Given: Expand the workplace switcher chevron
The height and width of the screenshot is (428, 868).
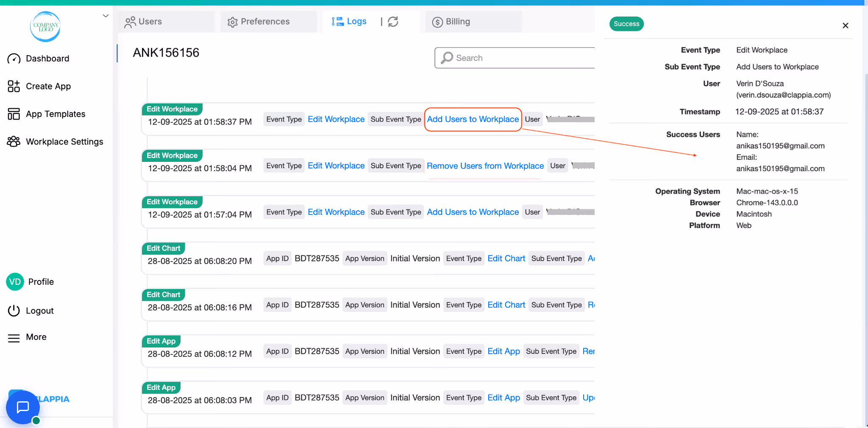Looking at the screenshot, I should (x=106, y=16).
